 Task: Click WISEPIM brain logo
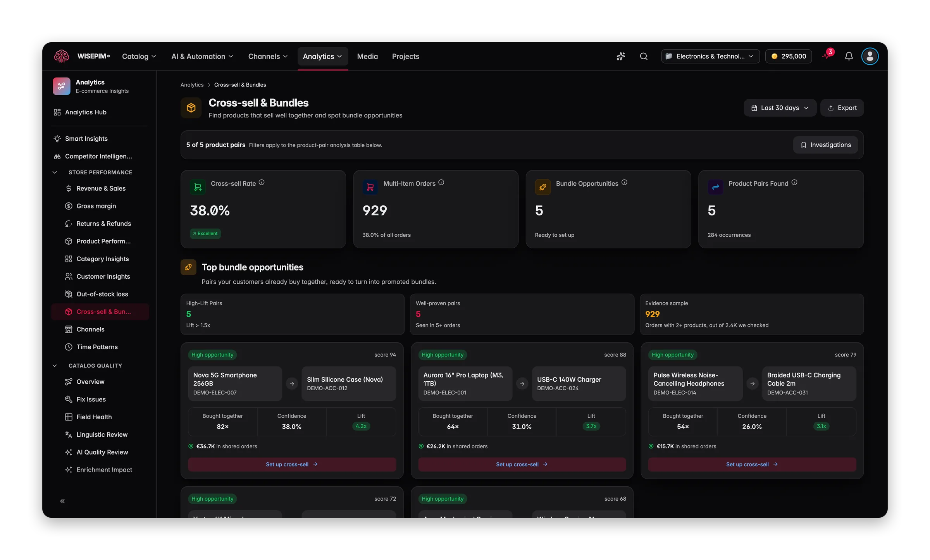click(x=62, y=56)
